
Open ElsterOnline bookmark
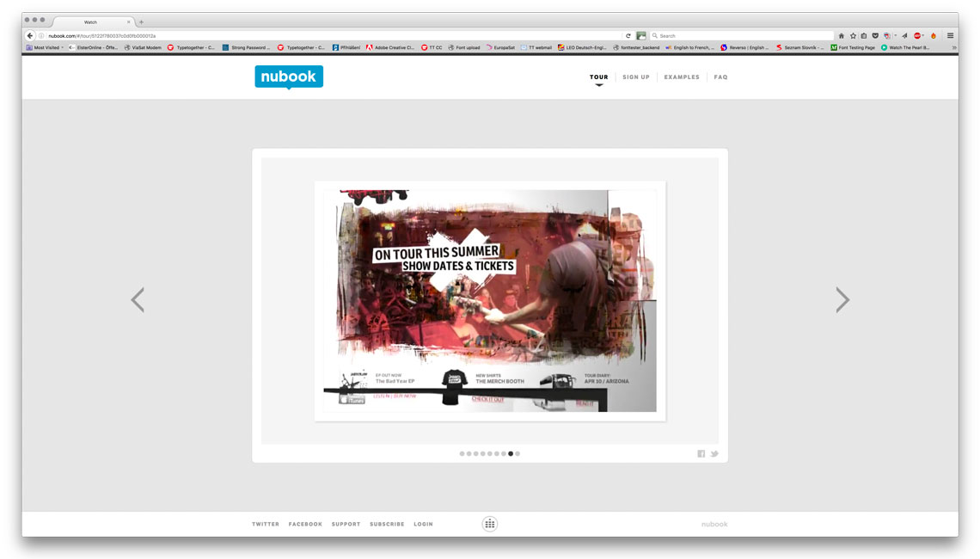93,47
